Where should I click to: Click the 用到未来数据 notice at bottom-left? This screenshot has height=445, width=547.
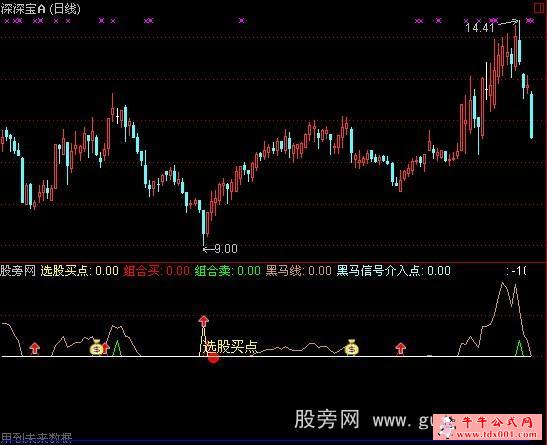click(x=36, y=438)
